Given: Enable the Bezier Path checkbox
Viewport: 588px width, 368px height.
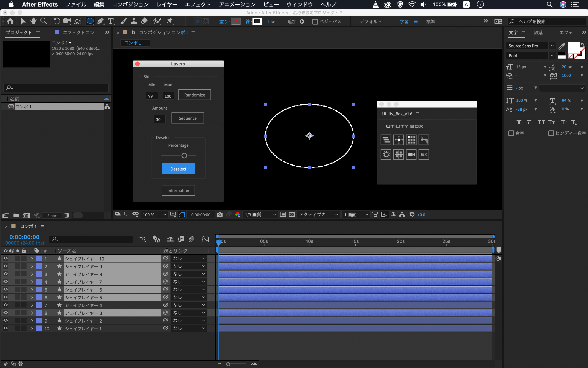Looking at the screenshot, I should point(315,22).
